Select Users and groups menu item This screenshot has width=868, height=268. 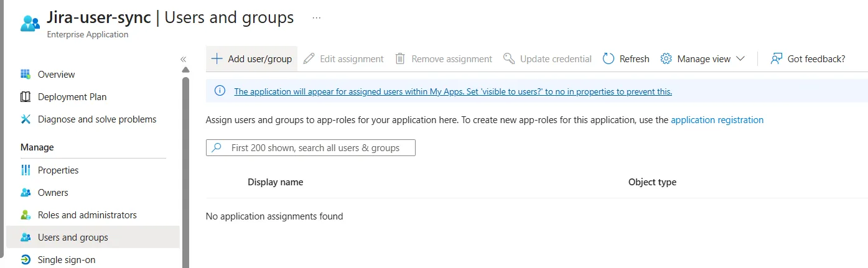click(93, 238)
